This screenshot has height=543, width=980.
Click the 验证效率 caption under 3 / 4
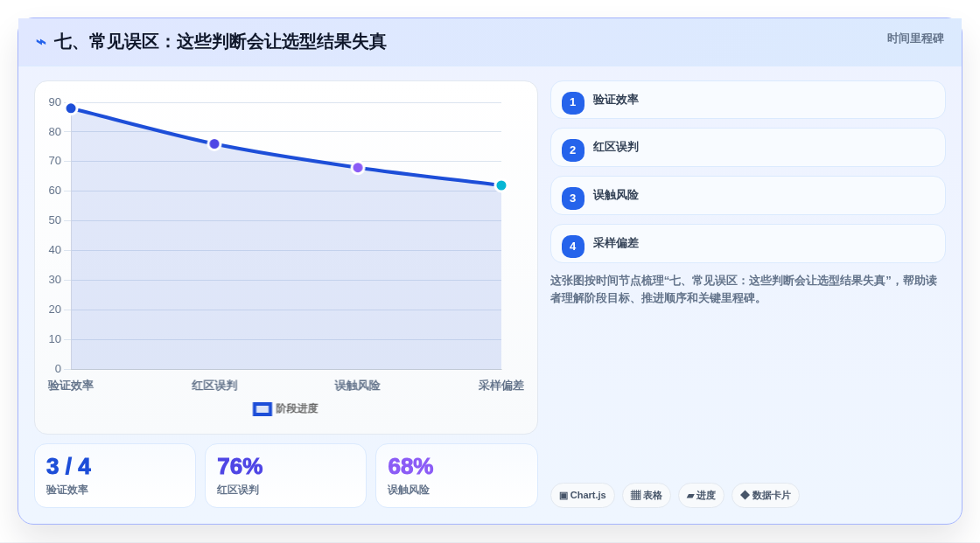coord(67,490)
